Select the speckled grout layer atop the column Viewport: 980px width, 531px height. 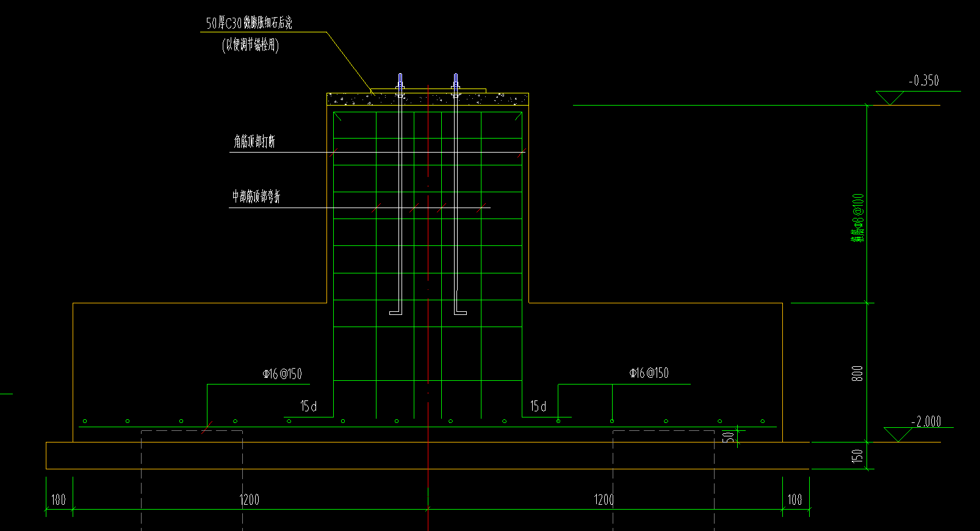(428, 99)
